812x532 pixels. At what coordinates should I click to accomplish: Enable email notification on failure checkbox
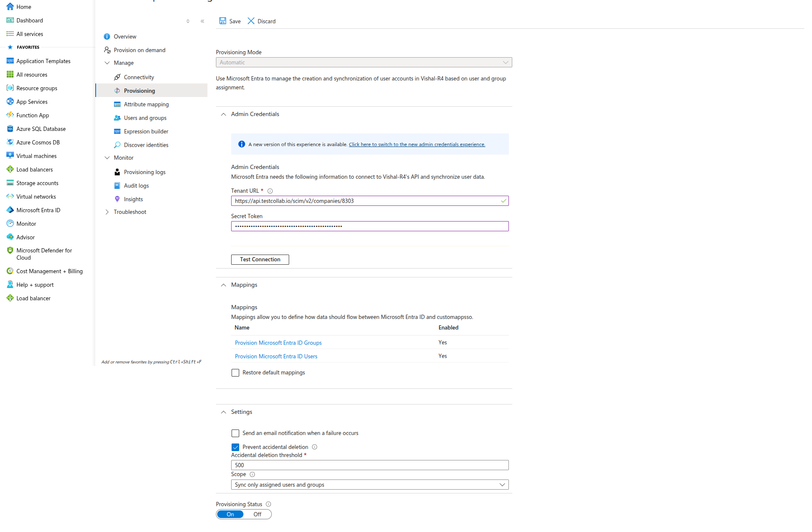coord(235,433)
